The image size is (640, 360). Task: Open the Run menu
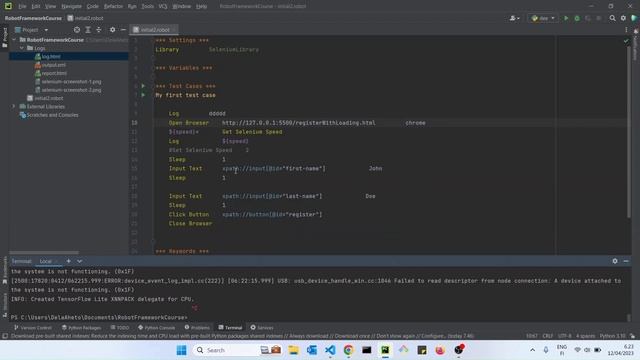coord(132,7)
